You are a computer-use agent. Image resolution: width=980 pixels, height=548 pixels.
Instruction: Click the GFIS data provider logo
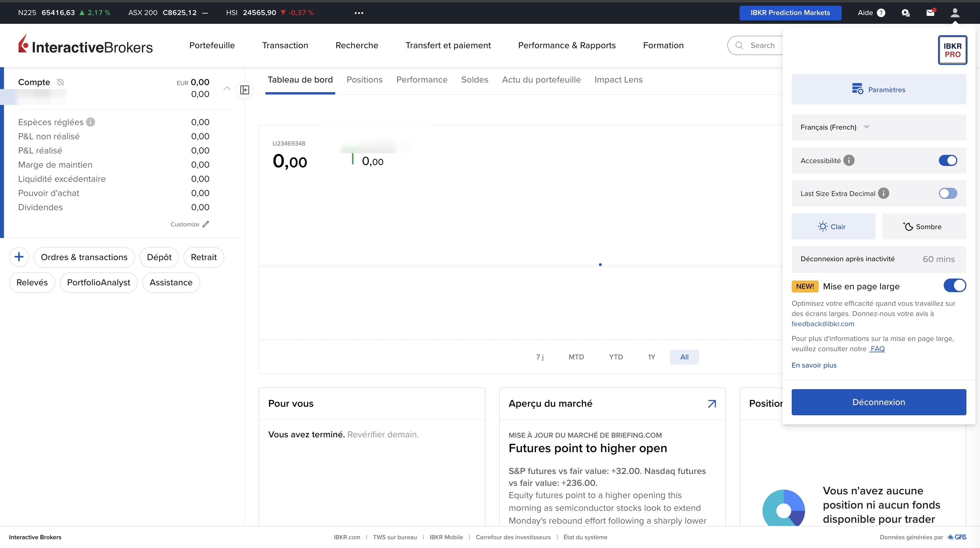pos(957,537)
